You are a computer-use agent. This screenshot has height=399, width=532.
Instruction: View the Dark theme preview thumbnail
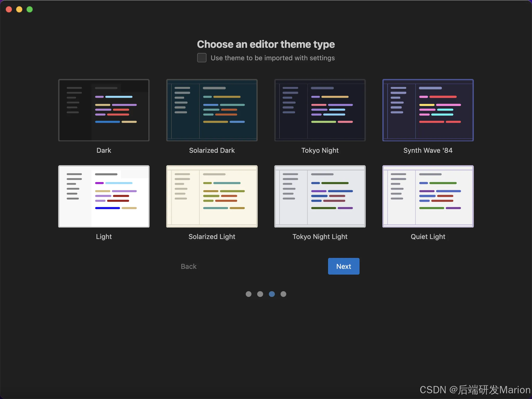pos(104,110)
